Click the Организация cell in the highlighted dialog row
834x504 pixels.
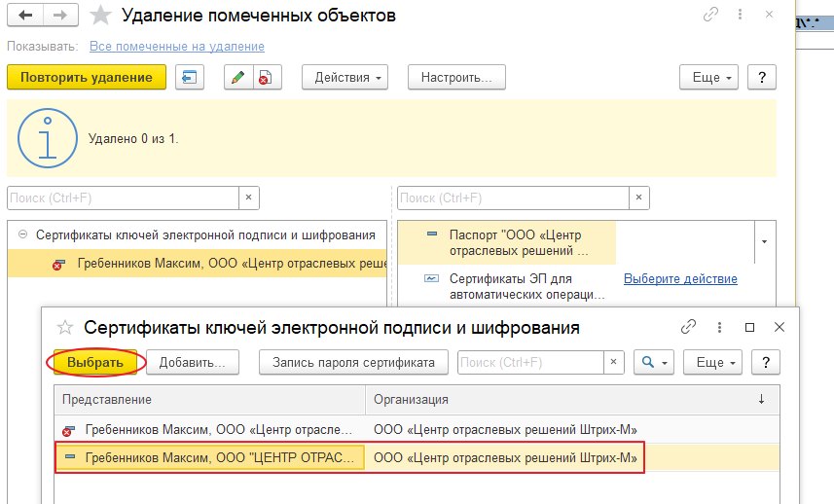click(x=572, y=457)
